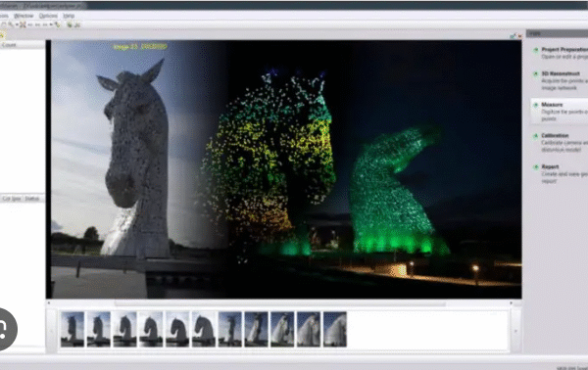588x370 pixels.
Task: Click the rightmost toolbar icon
Action: click(77, 24)
